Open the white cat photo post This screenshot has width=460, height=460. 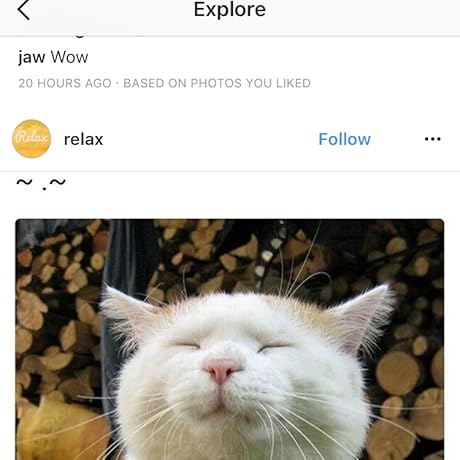click(x=230, y=339)
